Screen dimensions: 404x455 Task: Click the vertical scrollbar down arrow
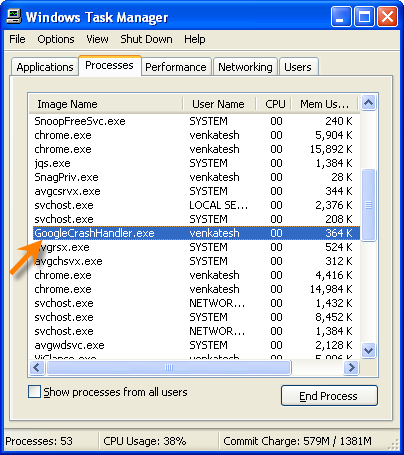click(x=368, y=350)
